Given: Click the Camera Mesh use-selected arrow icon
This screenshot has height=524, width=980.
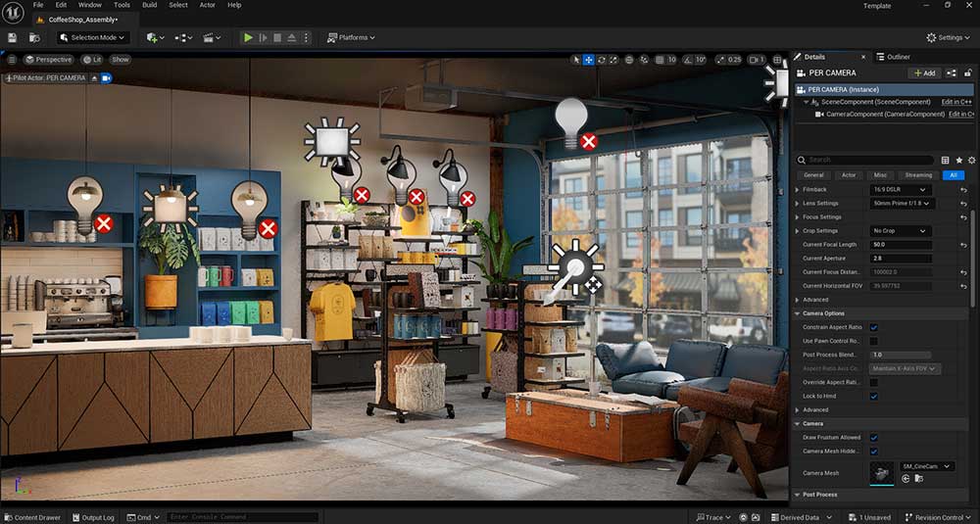Looking at the screenshot, I should [906, 478].
